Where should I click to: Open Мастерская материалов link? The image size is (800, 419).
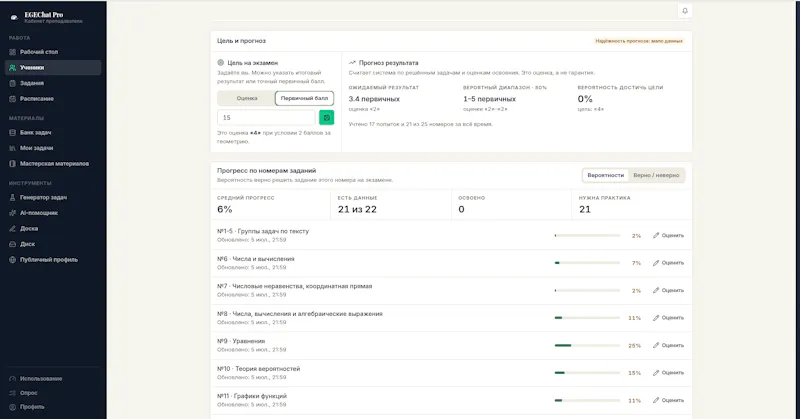tap(55, 164)
